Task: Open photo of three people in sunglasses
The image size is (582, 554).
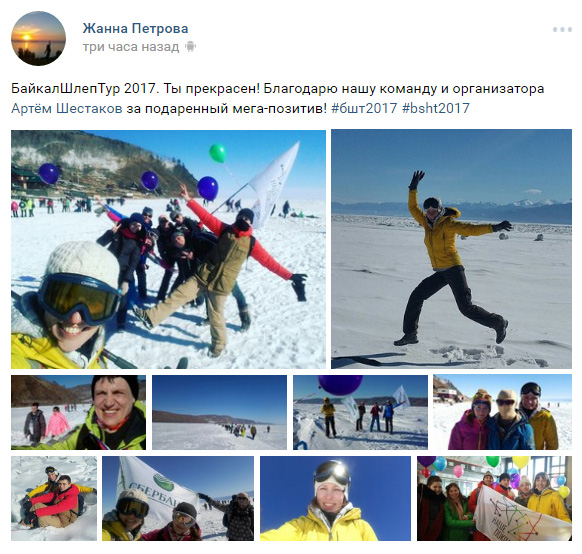Action: pyautogui.click(x=503, y=412)
